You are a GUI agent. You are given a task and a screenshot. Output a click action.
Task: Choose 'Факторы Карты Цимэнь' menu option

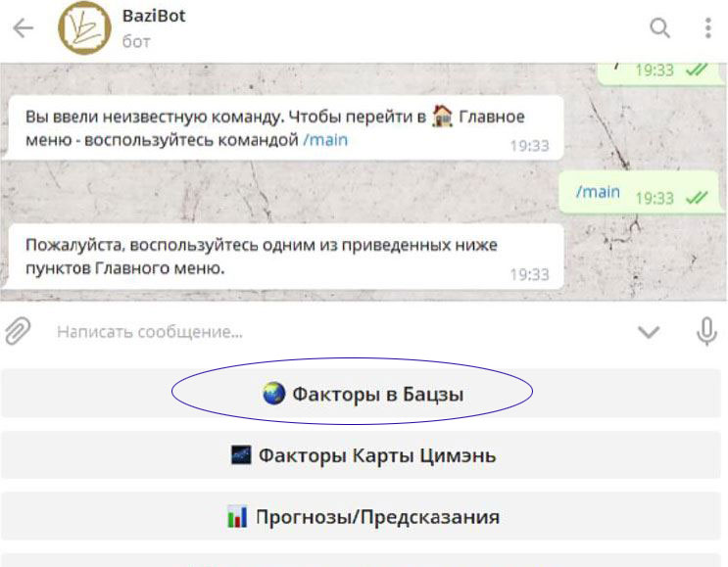pyautogui.click(x=364, y=455)
